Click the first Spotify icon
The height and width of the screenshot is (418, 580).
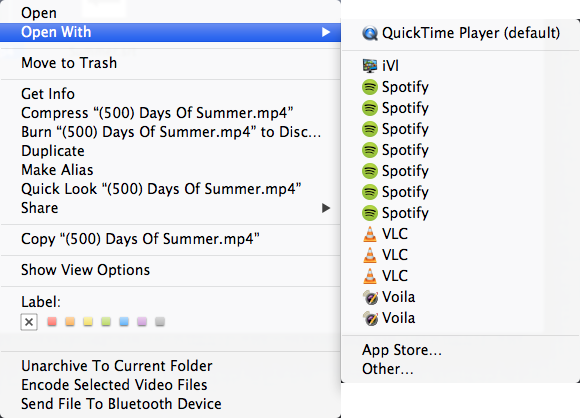tap(370, 87)
